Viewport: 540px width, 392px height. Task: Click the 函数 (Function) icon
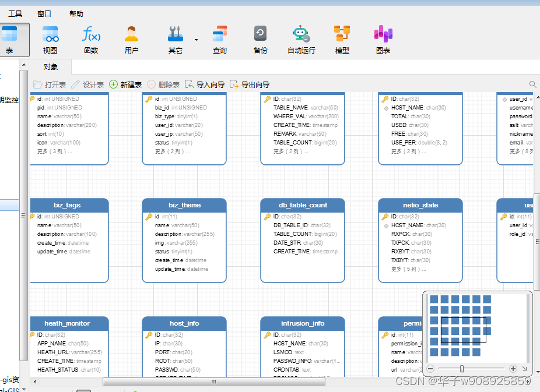pyautogui.click(x=91, y=38)
